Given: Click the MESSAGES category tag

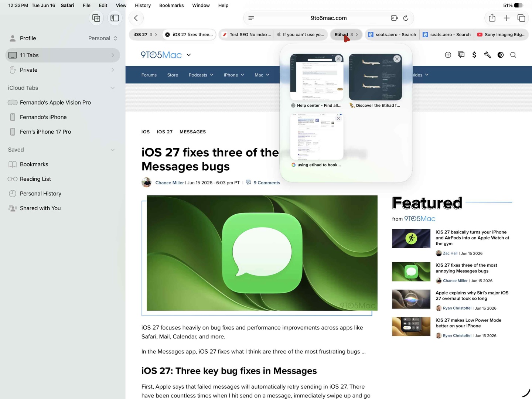Looking at the screenshot, I should pyautogui.click(x=192, y=132).
